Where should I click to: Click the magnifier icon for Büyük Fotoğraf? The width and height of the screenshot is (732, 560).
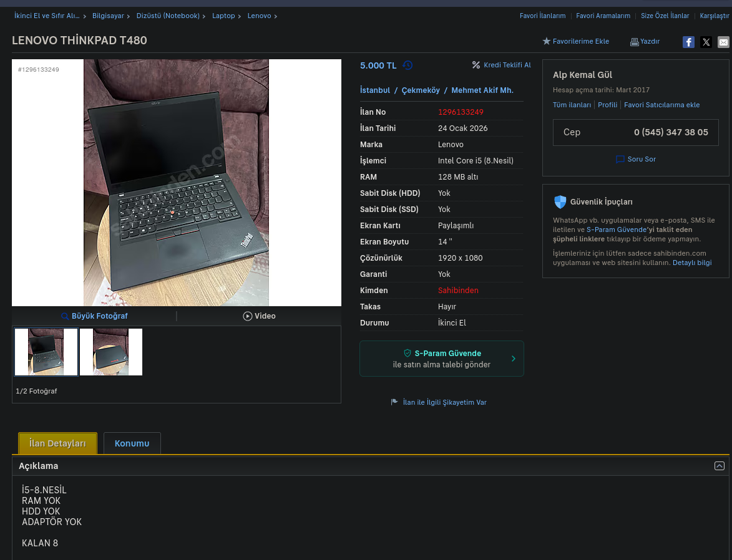pos(65,316)
